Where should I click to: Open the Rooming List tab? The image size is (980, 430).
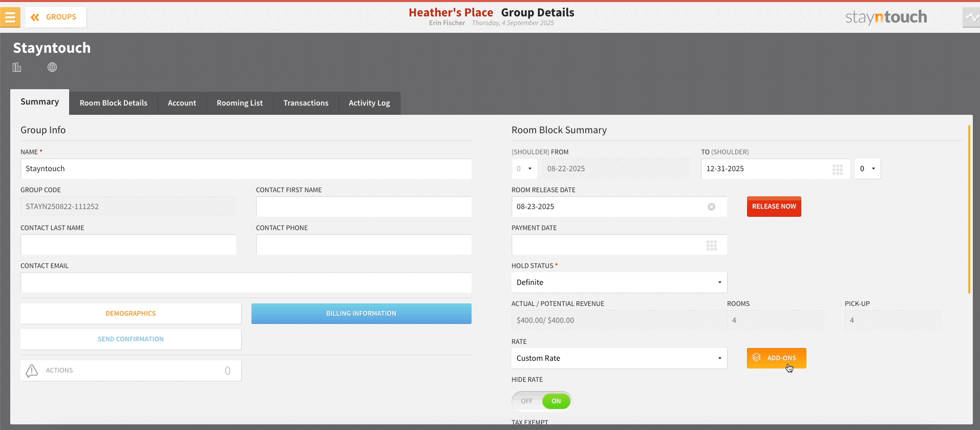[x=240, y=103]
